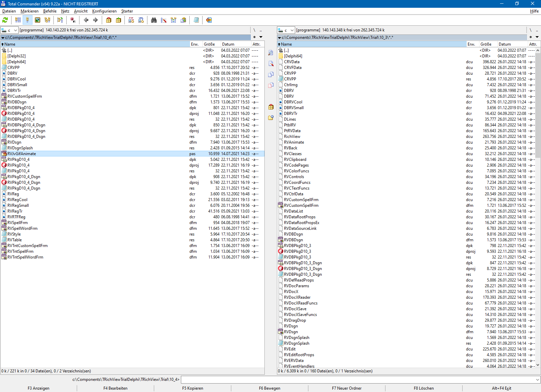Screen dimensions: 541x392
Task: Click the view file magnifier icon in middle bar
Action: point(271,53)
